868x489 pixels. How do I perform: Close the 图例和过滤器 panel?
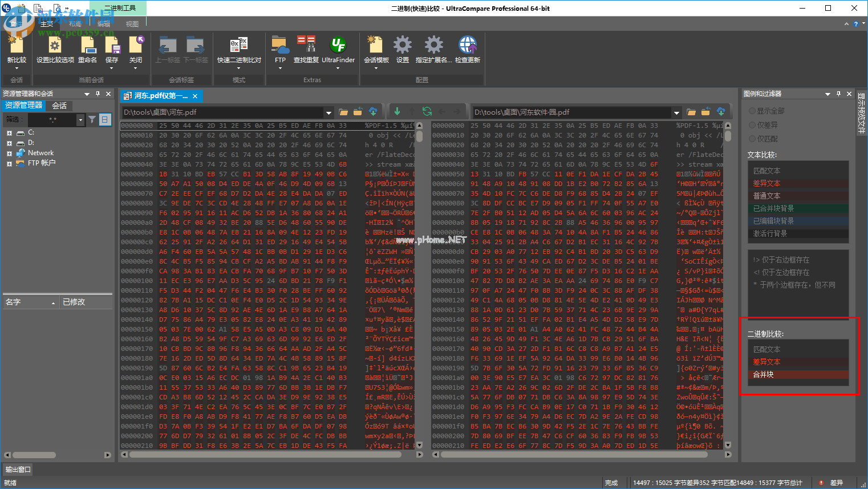click(x=849, y=94)
